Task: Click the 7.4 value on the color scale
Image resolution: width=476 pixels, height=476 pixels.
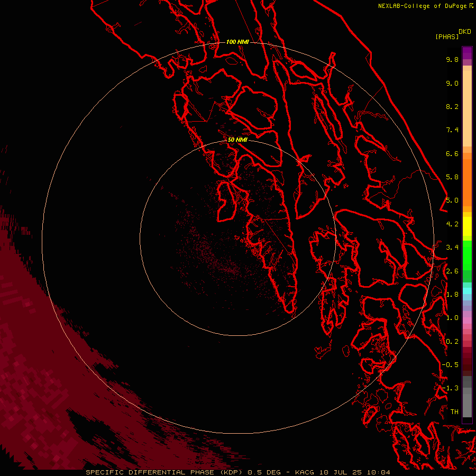Action: (452, 130)
